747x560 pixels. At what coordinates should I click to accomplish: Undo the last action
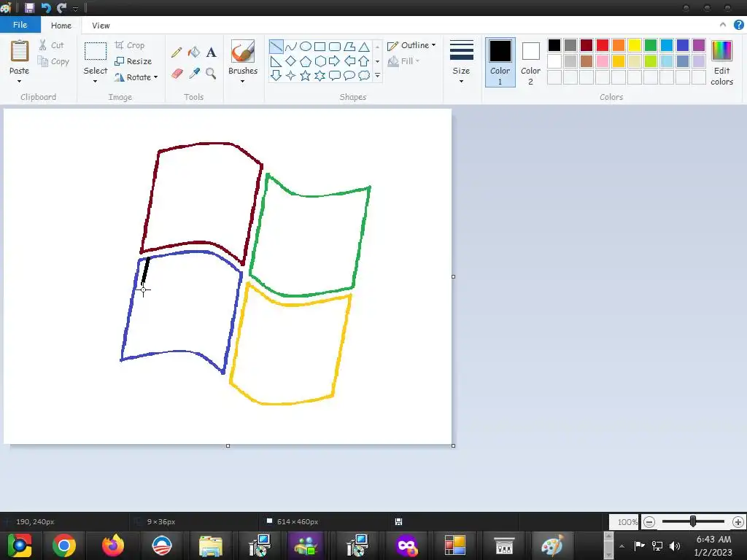(x=46, y=8)
